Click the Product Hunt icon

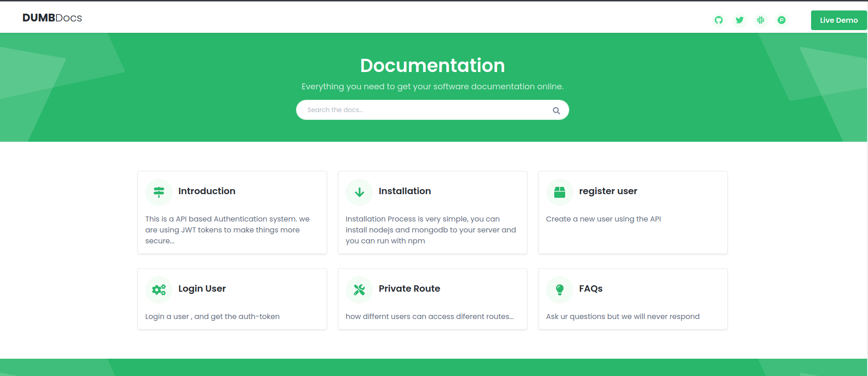coord(781,20)
